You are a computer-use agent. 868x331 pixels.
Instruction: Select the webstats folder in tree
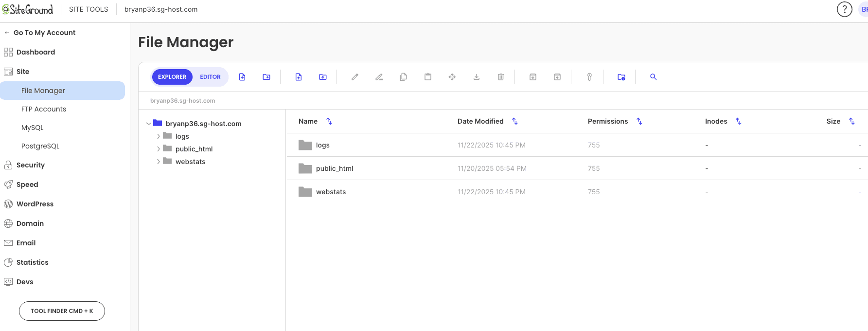coord(190,162)
